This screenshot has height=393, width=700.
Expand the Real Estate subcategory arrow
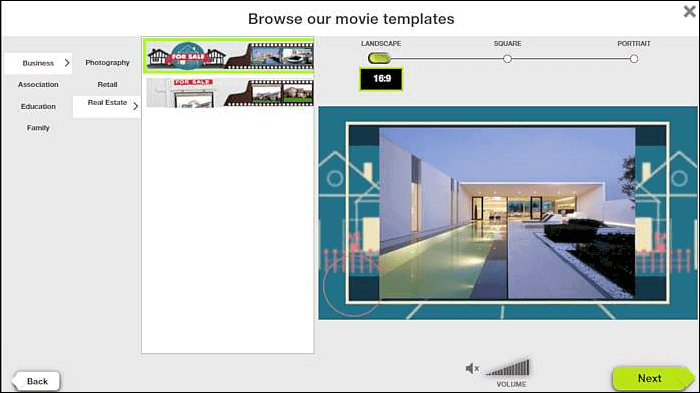[136, 106]
